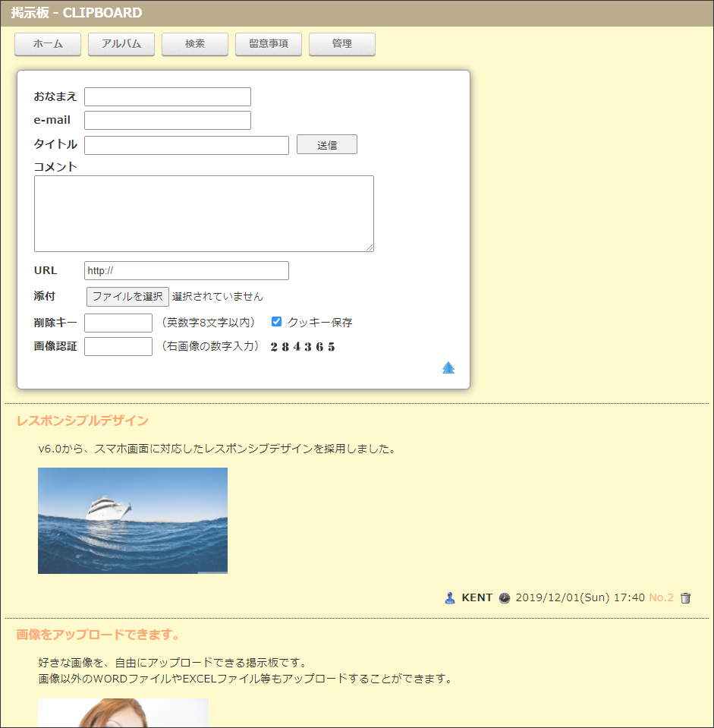This screenshot has width=714, height=728.
Task: Click the URL field containing http://
Action: point(187,271)
